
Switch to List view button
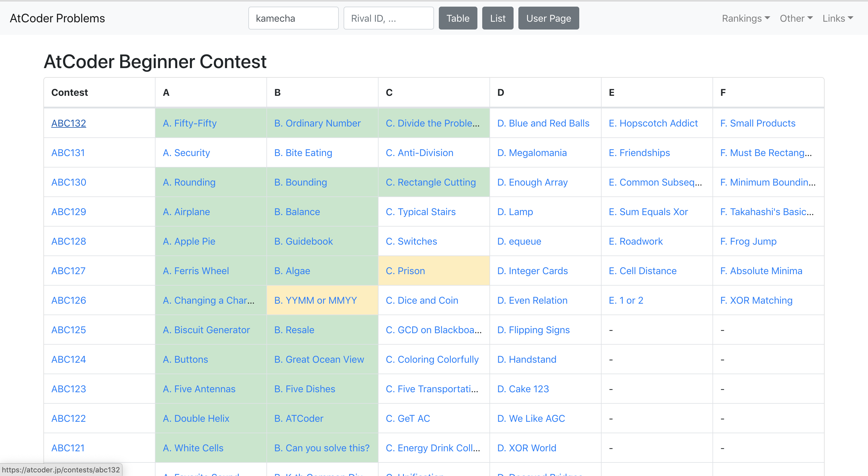497,18
